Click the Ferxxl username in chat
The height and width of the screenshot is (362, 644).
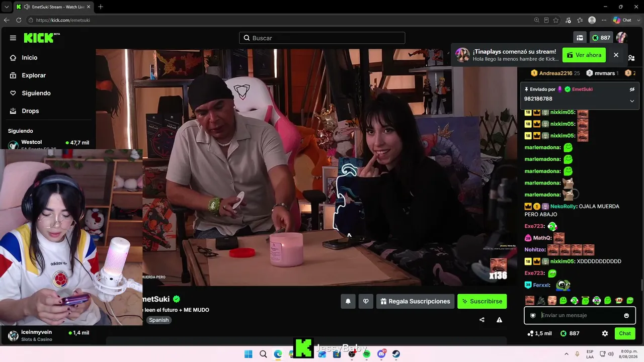click(541, 285)
